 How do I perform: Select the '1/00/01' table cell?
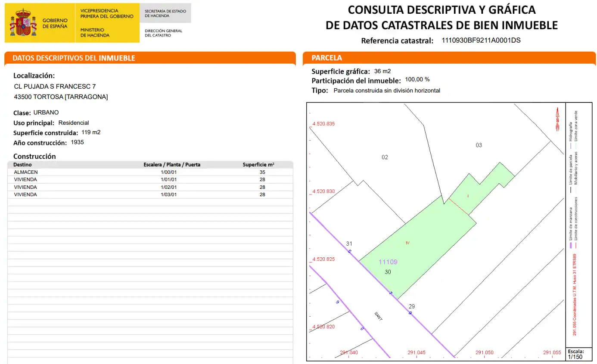coord(169,172)
